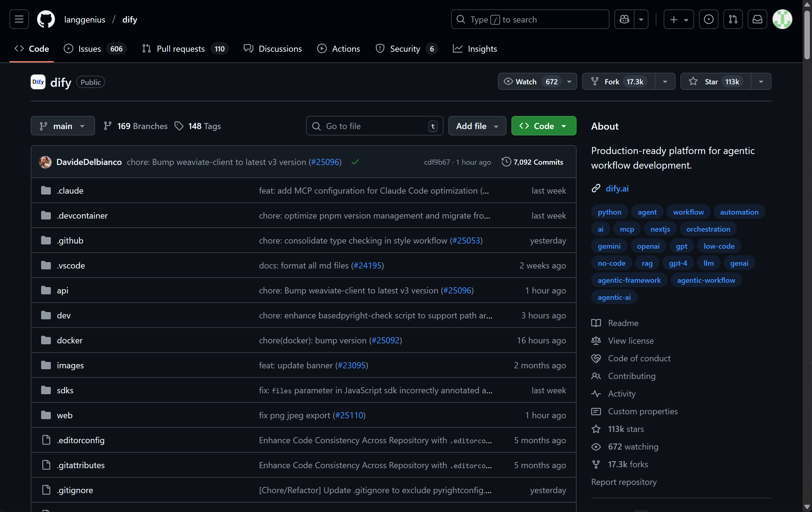This screenshot has width=812, height=512.
Task: Open the Copilot chat icon
Action: (624, 19)
